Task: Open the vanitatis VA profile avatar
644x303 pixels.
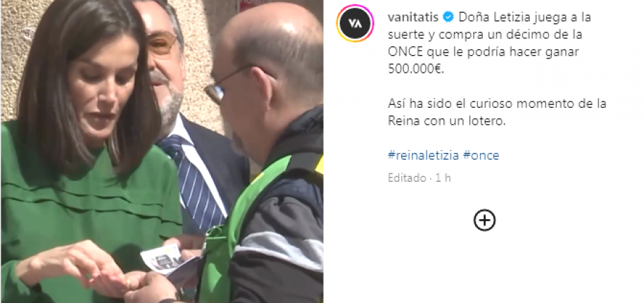Action: (x=355, y=23)
